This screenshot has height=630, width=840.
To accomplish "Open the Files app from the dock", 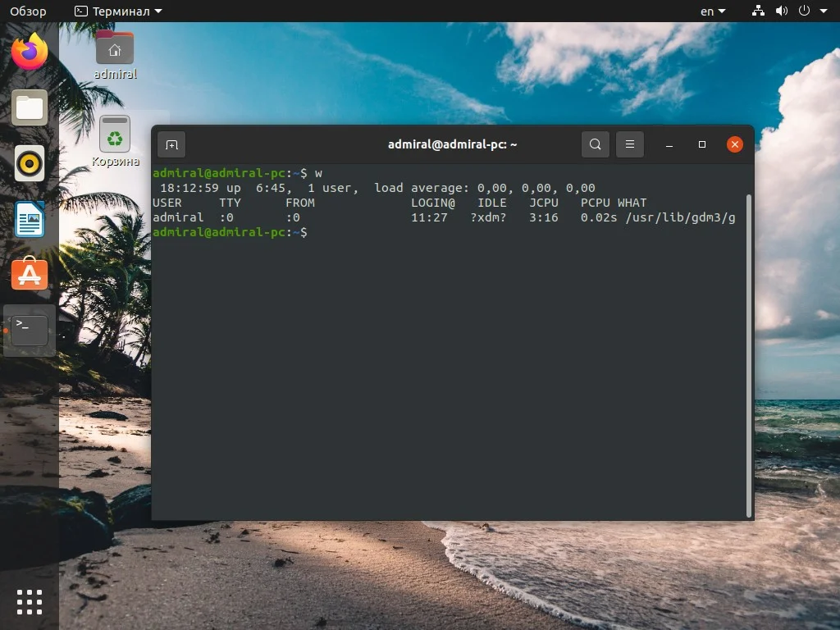I will point(29,107).
